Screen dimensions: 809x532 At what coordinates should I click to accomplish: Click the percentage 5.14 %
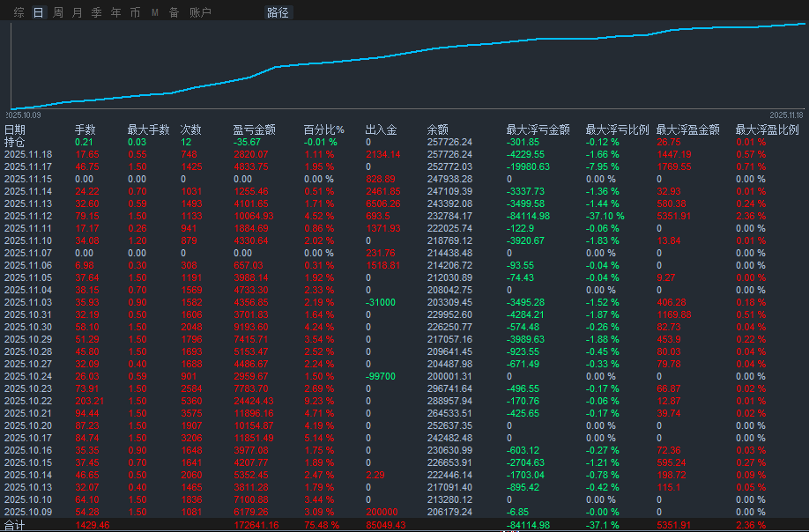click(x=318, y=438)
